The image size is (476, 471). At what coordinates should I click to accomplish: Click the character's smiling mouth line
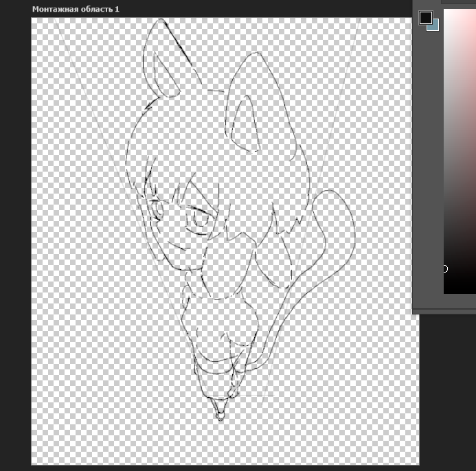click(179, 246)
